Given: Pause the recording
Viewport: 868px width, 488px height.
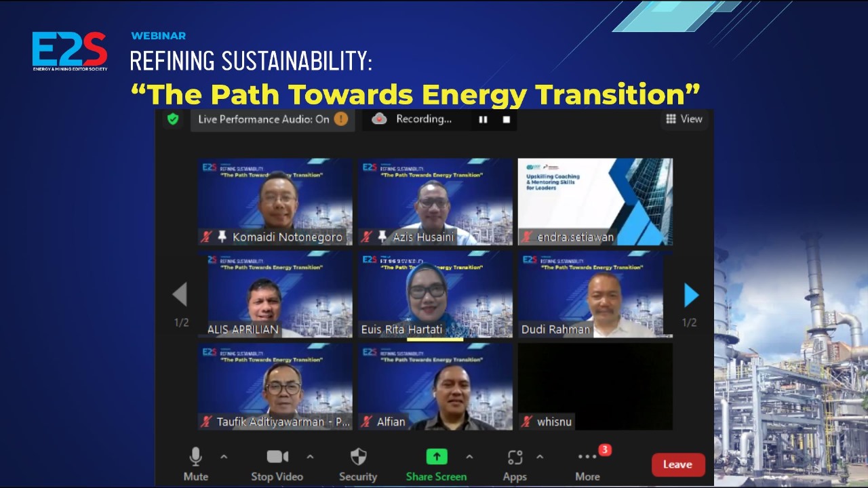Looking at the screenshot, I should pos(483,119).
